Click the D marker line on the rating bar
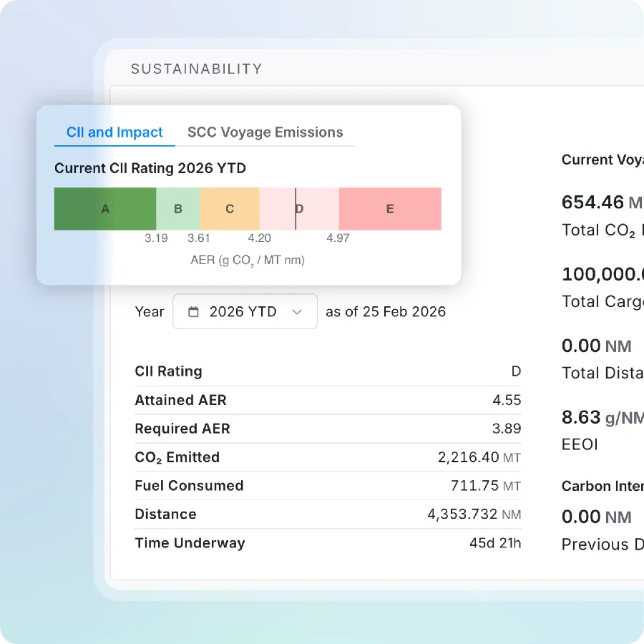Viewport: 644px width, 644px height. [x=296, y=208]
